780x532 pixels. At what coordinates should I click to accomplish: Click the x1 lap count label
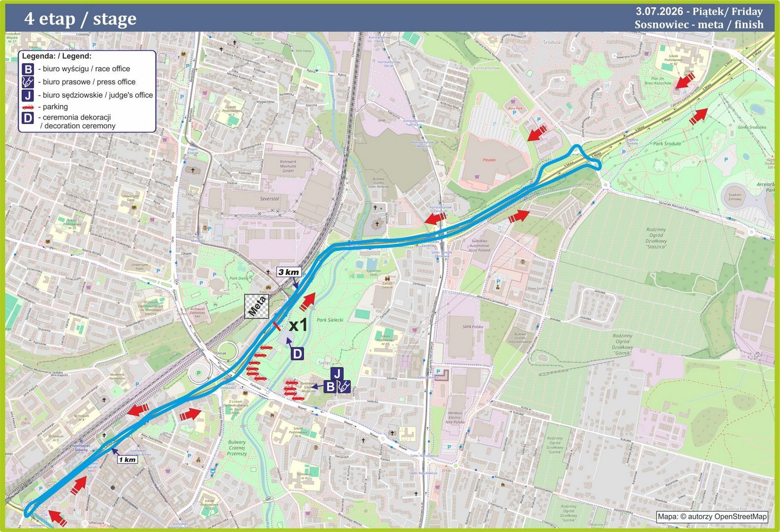pos(298,325)
